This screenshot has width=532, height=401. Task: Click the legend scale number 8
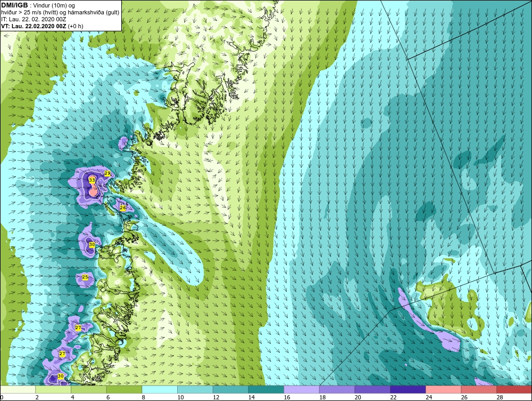tap(143, 397)
